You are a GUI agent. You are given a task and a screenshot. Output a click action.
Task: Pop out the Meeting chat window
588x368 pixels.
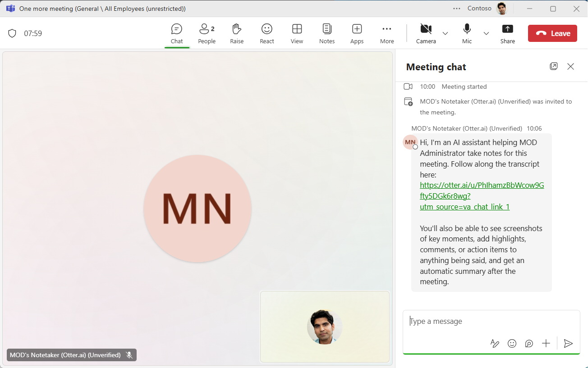(554, 66)
